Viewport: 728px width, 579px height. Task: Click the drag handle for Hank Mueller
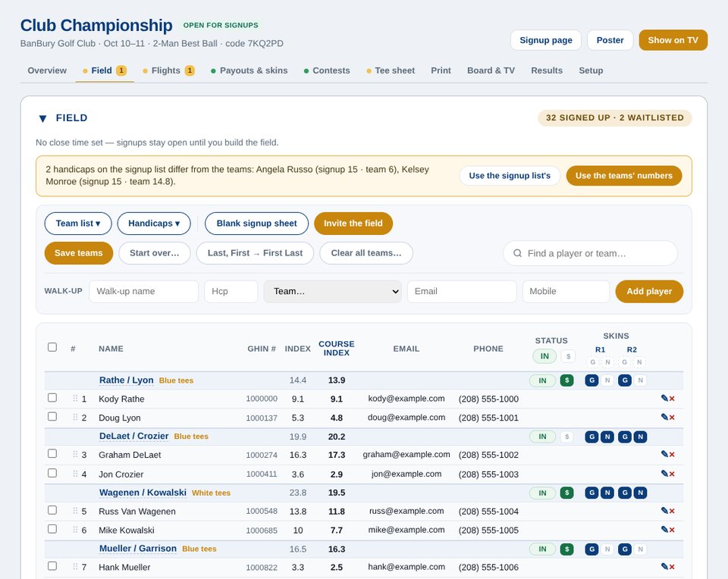75,566
